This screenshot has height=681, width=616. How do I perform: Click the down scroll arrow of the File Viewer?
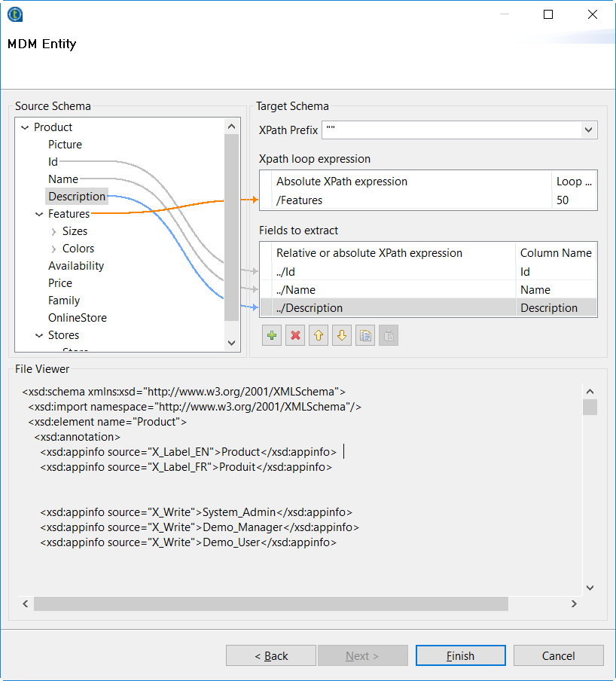pyautogui.click(x=590, y=588)
